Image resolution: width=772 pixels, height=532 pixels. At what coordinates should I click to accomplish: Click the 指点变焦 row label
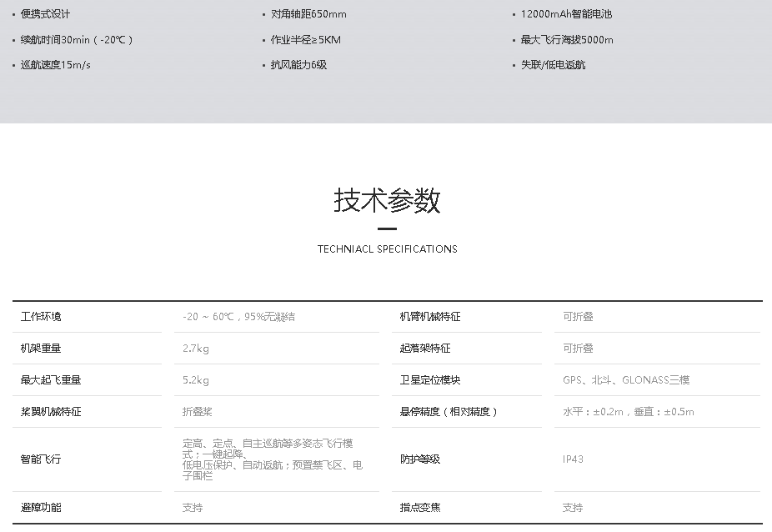click(x=420, y=508)
